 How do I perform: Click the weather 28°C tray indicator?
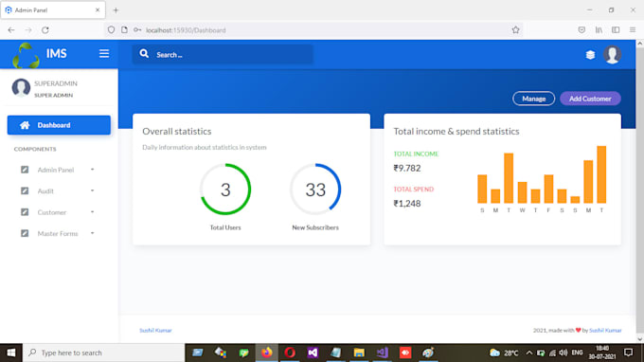(504, 353)
